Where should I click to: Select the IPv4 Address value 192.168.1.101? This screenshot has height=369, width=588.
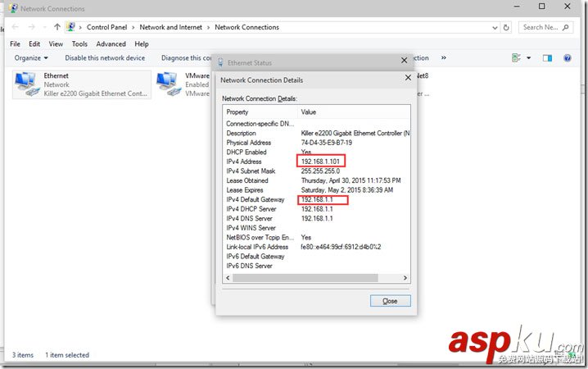pos(321,162)
